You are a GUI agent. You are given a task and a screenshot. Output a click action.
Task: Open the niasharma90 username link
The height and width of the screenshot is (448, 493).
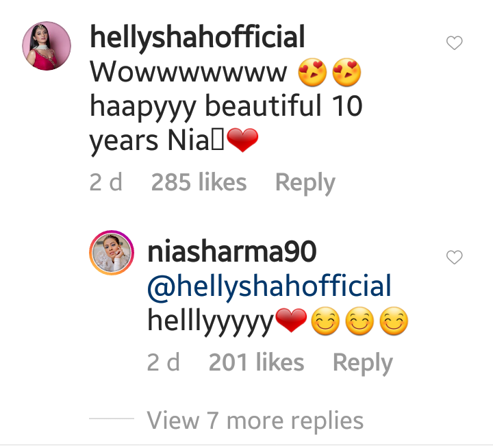pos(232,252)
